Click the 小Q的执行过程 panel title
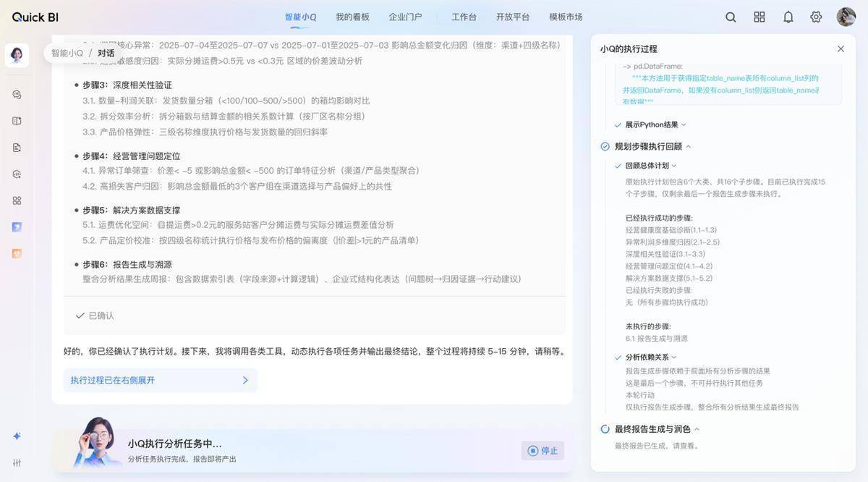Image resolution: width=868 pixels, height=482 pixels. coord(629,49)
